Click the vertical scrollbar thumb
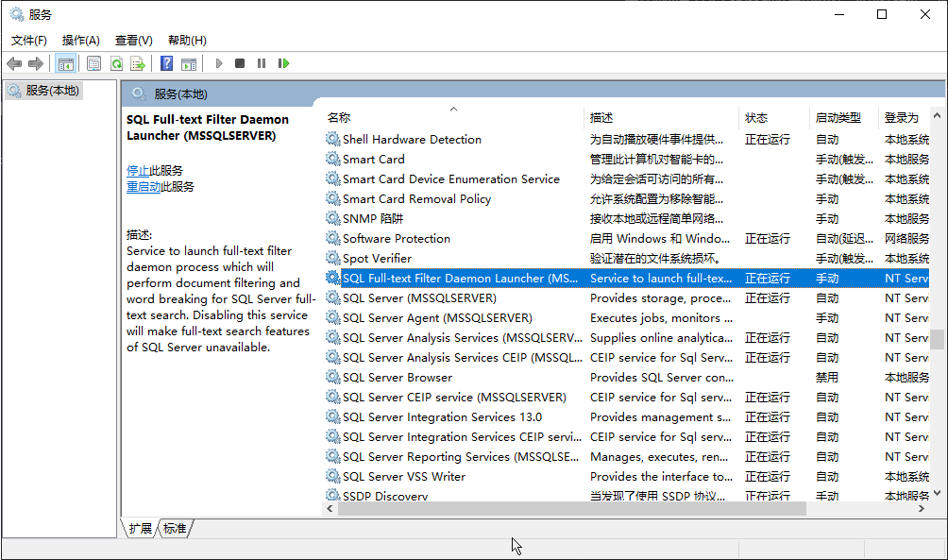This screenshot has width=948, height=560. click(x=937, y=339)
